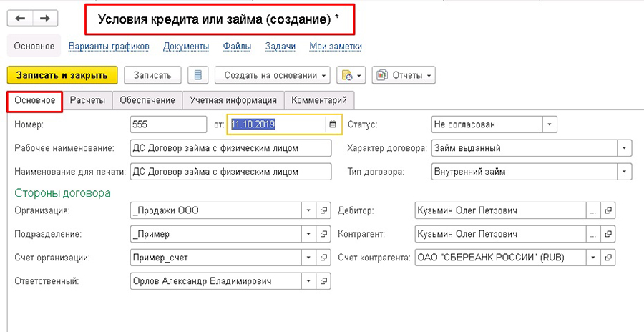Expand the Ответственный dropdown arrow
Viewport: 644px width, 332px height.
point(309,281)
